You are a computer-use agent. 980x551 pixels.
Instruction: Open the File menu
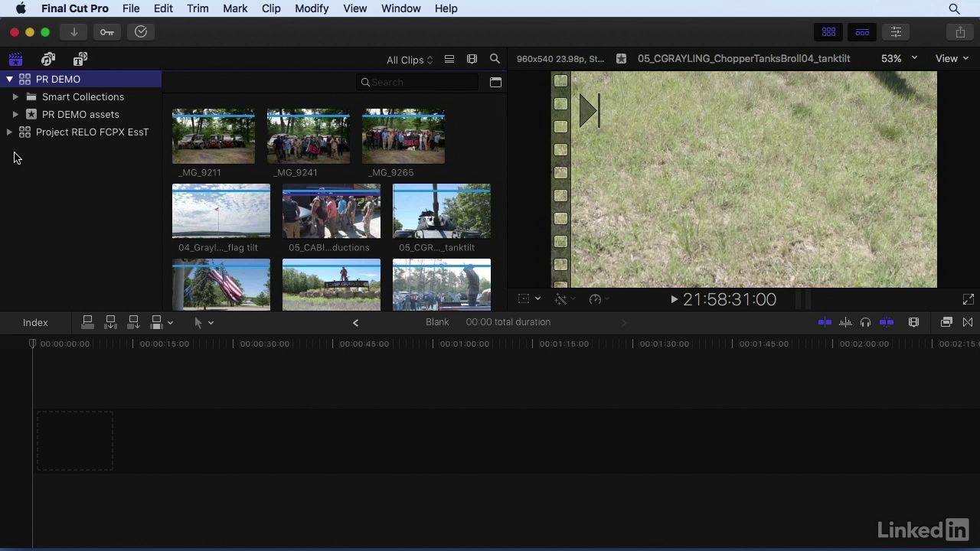coord(131,8)
